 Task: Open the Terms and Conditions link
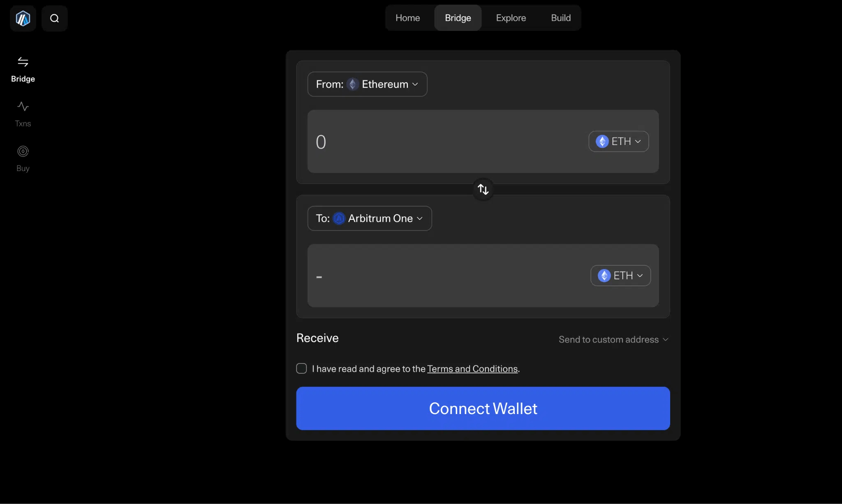click(472, 369)
